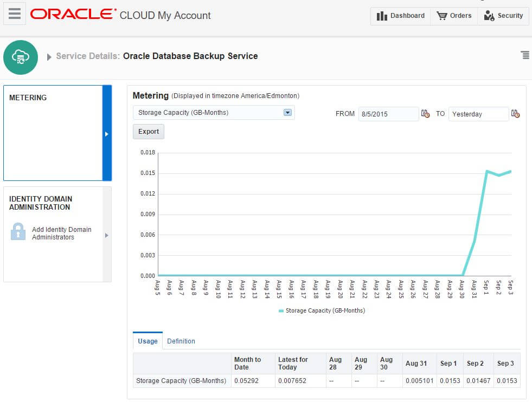The width and height of the screenshot is (532, 402).
Task: Click Add Identity Domain Administrators link
Action: [x=61, y=234]
